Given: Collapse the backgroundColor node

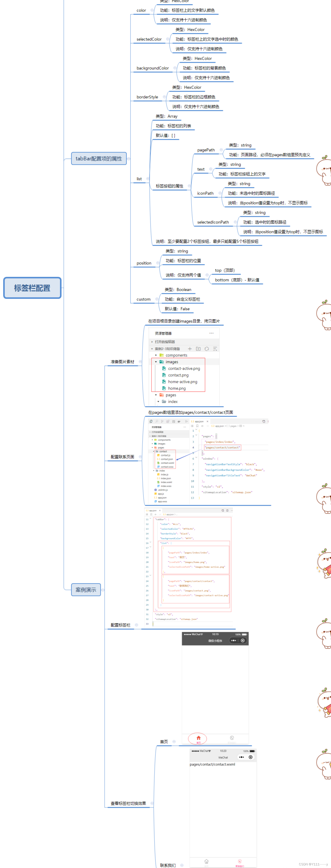Looking at the screenshot, I should [x=175, y=68].
